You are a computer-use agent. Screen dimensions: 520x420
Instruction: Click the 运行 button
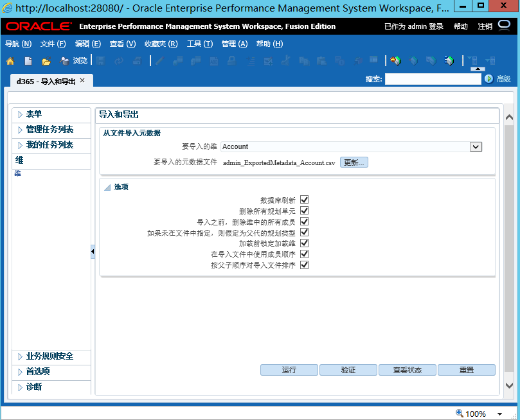[289, 370]
